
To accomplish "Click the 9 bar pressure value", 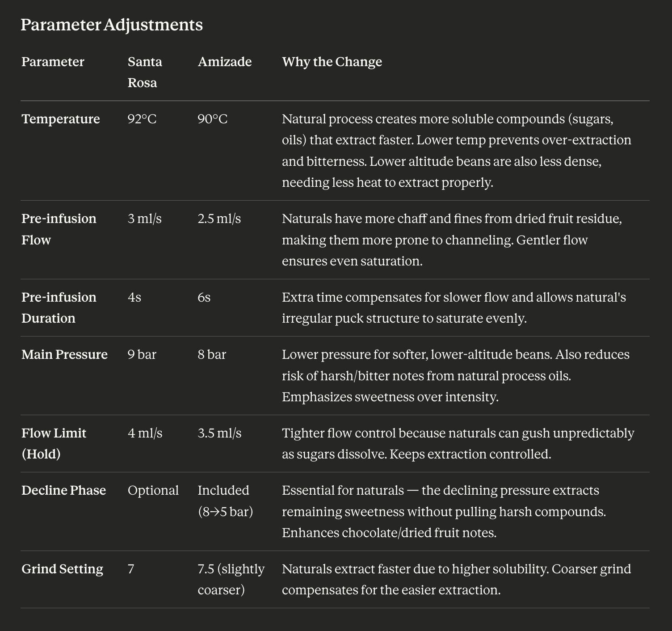I will click(142, 354).
